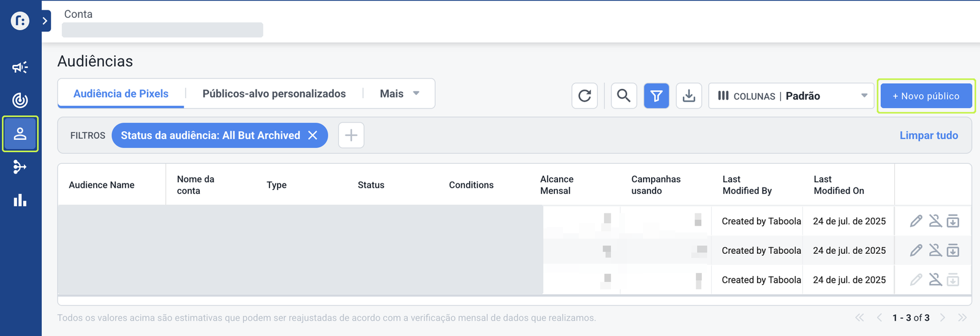Sort by Last Modified By column
Viewport: 980px width, 336px height.
[x=747, y=185]
